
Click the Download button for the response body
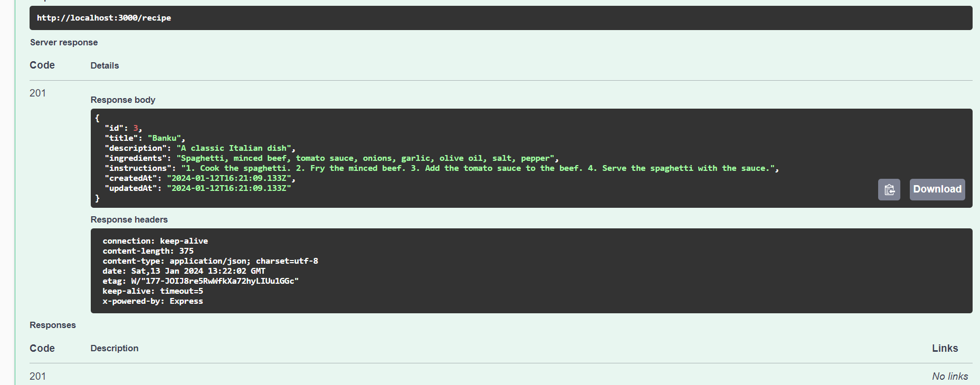937,189
